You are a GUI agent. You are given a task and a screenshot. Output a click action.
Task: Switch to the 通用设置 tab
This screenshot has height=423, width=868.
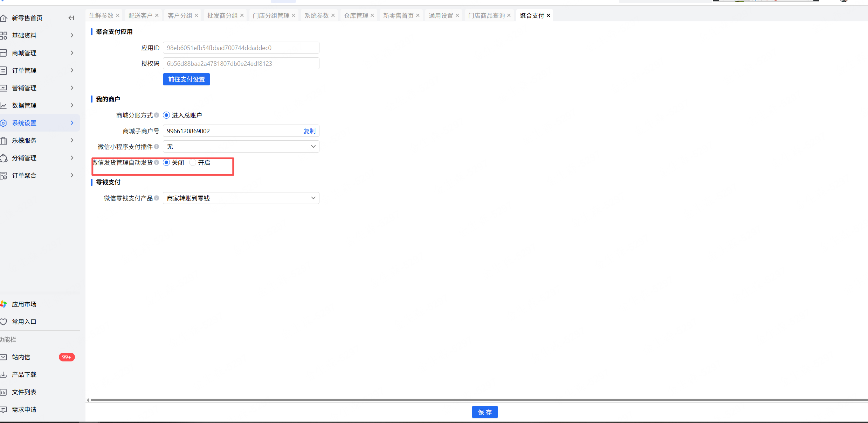[441, 15]
